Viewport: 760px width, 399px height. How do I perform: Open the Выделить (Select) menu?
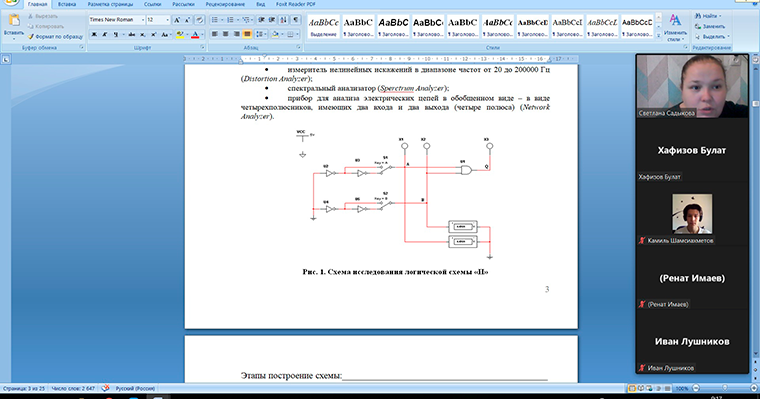[712, 36]
